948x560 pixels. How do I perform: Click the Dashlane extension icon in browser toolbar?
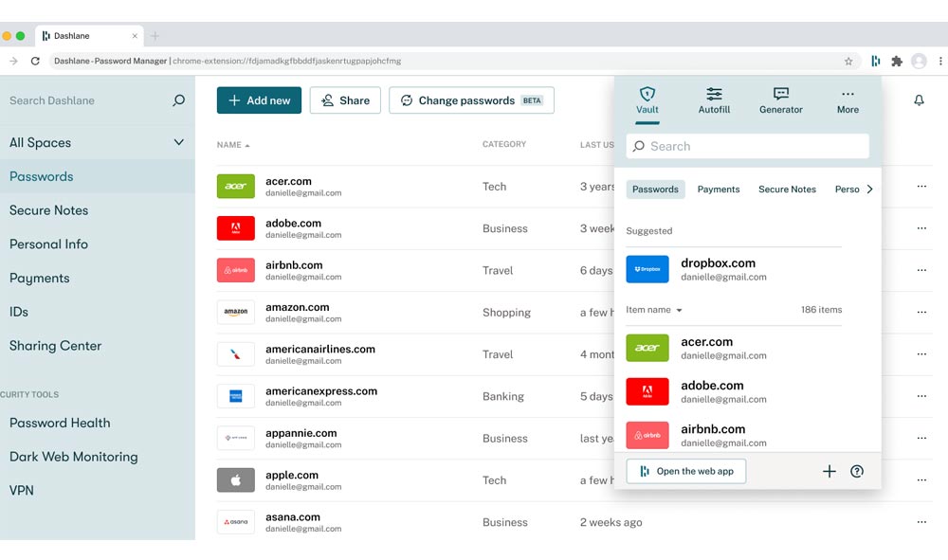click(x=875, y=61)
